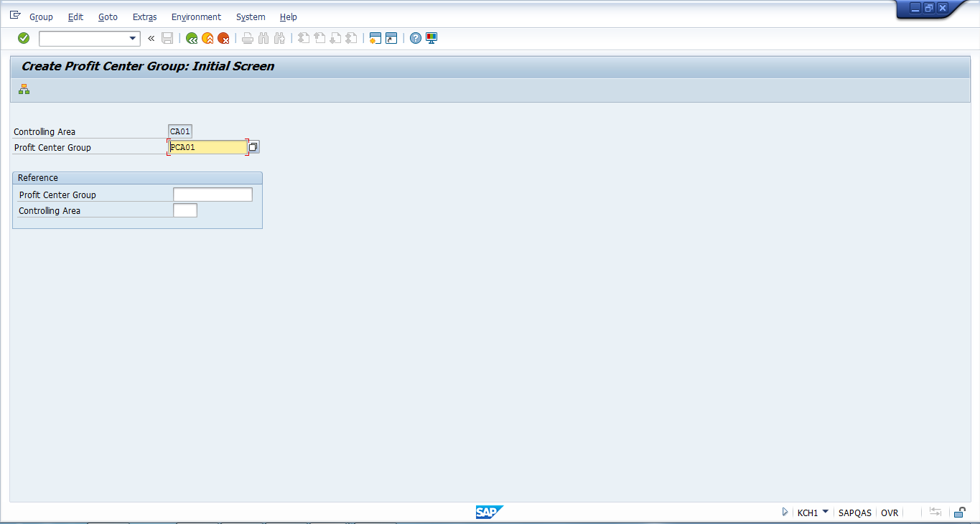Viewport: 980px width, 524px height.
Task: Click the upper 'Profit Center Group' label
Action: click(52, 148)
